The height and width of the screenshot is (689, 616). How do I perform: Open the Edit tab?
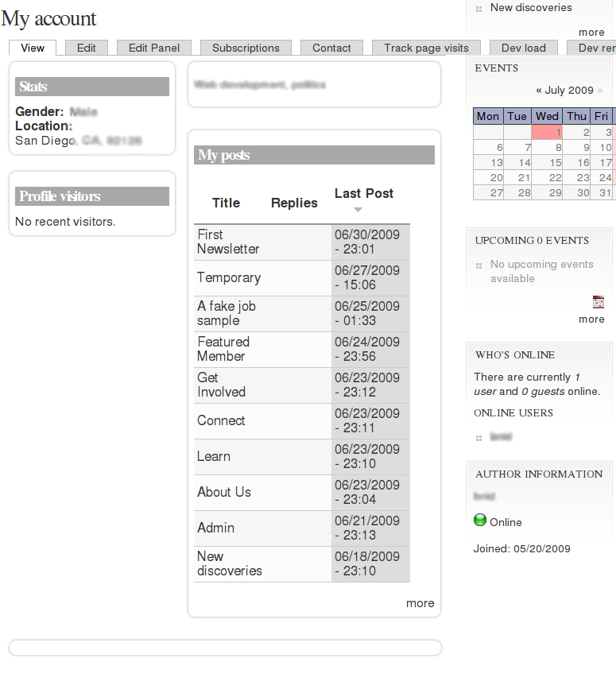(86, 48)
